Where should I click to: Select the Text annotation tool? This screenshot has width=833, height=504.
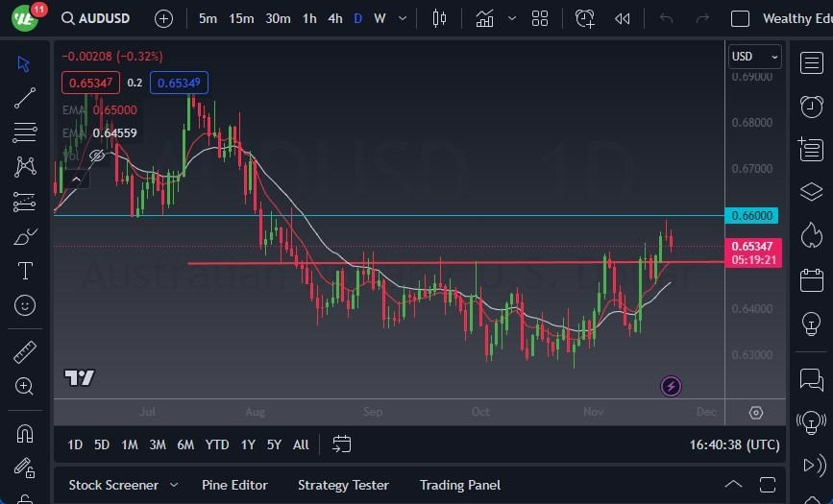click(24, 271)
